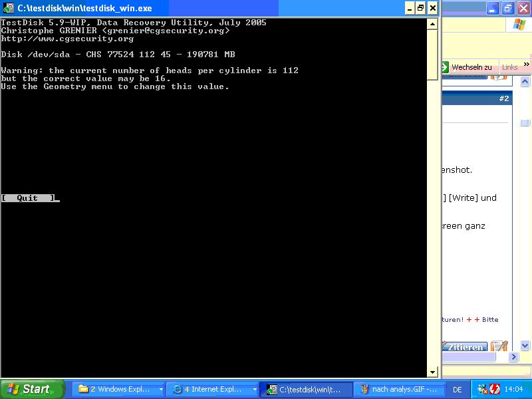
Task: Select the Quit option in TestDisk
Action: pyautogui.click(x=28, y=198)
